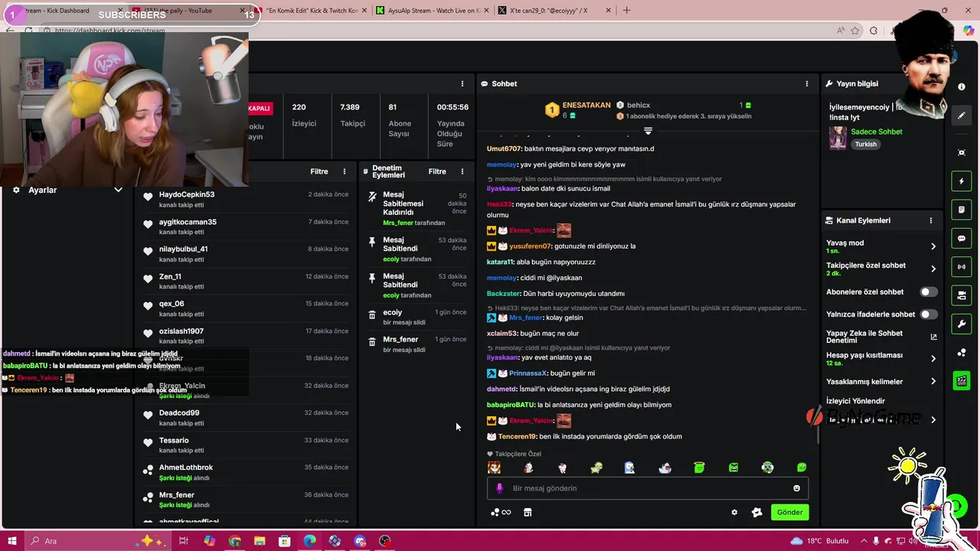Toggle the chat bubble panel icon in sidebar
This screenshot has height=551, width=980.
tap(962, 238)
